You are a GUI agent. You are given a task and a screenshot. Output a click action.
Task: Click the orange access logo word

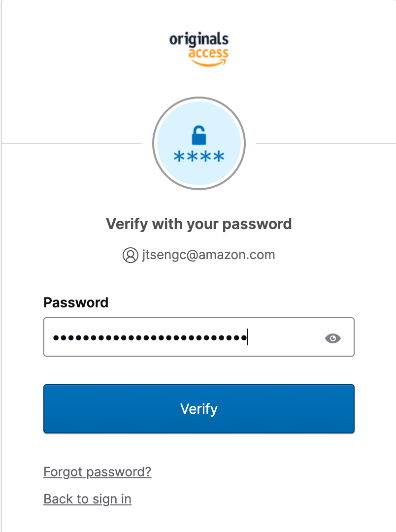point(208,54)
